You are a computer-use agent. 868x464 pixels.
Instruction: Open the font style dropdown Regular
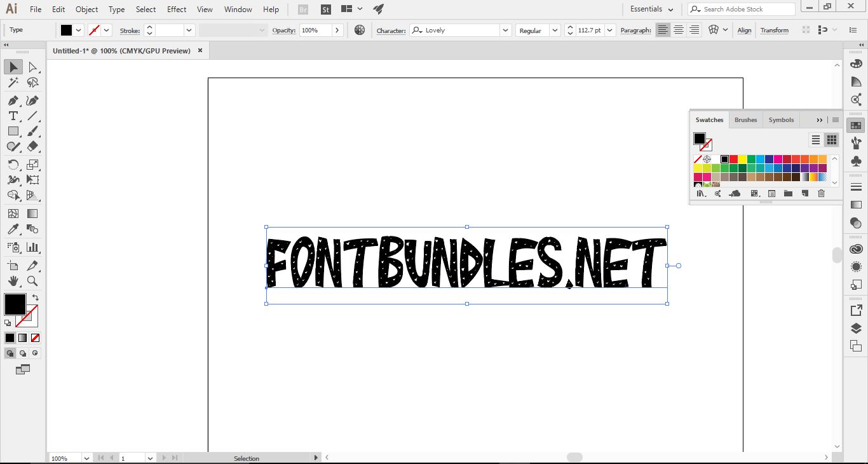coord(555,30)
